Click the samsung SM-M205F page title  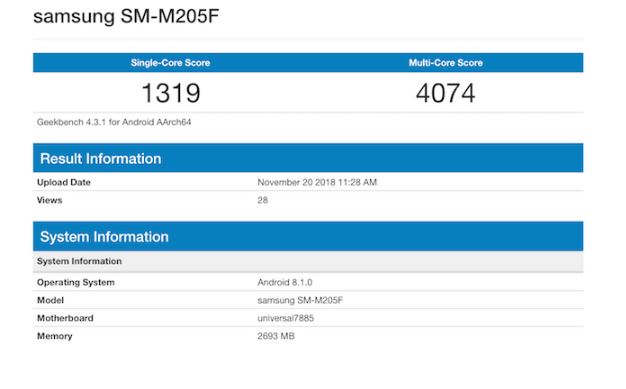[x=126, y=17]
